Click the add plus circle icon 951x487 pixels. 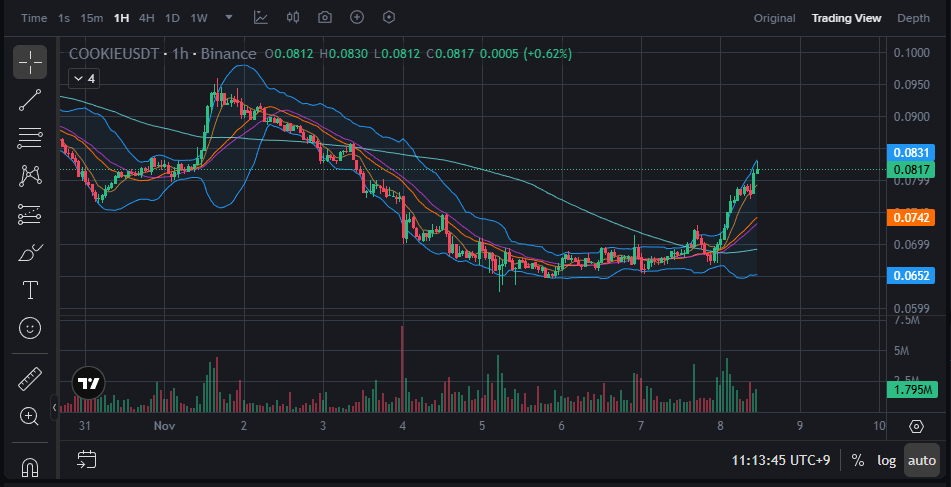click(x=357, y=18)
